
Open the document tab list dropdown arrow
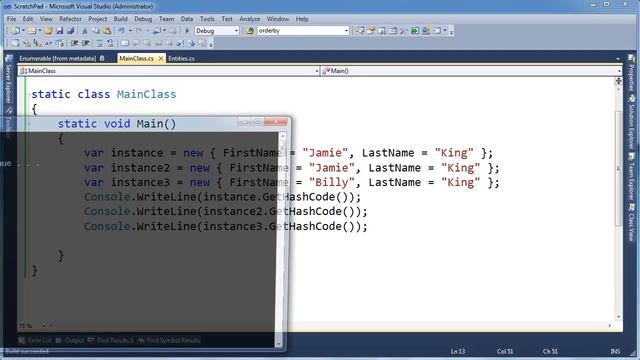(x=618, y=59)
